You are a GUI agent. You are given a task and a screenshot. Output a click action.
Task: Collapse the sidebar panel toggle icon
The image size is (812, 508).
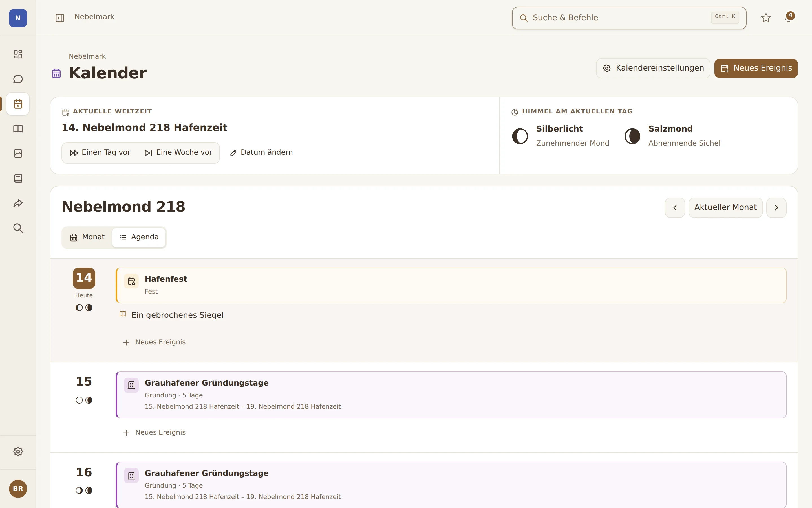(x=60, y=18)
